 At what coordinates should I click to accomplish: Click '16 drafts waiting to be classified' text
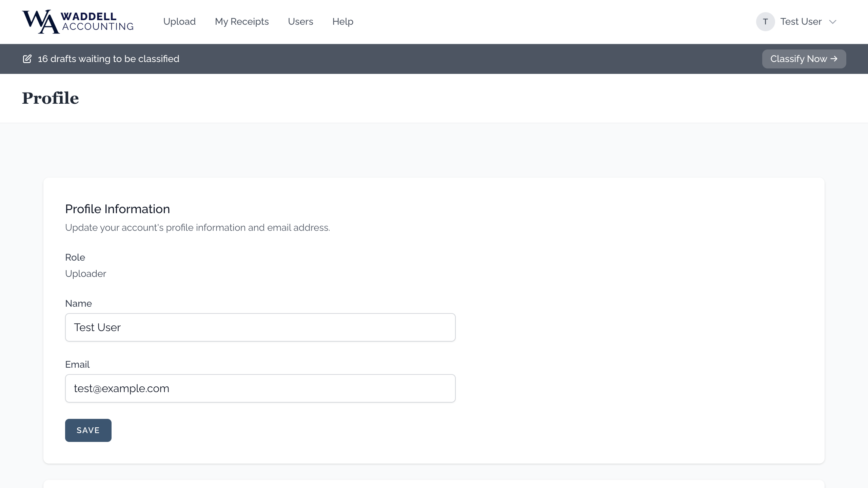108,59
